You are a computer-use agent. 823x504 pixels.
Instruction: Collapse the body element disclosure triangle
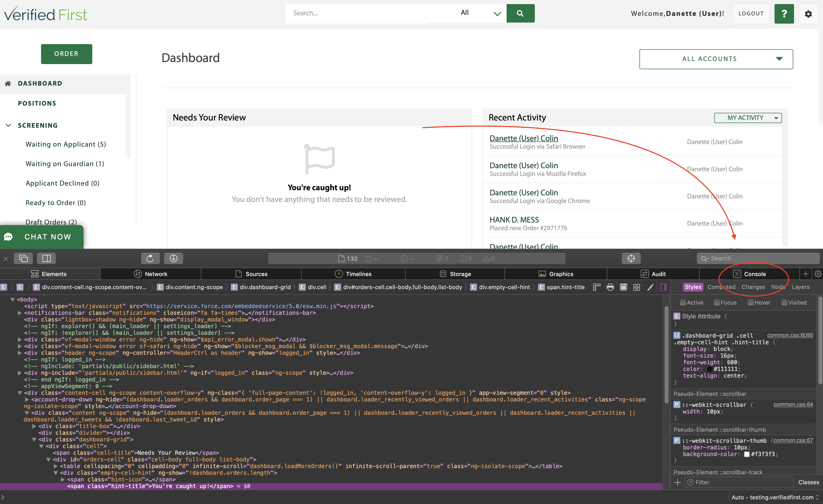tap(12, 299)
